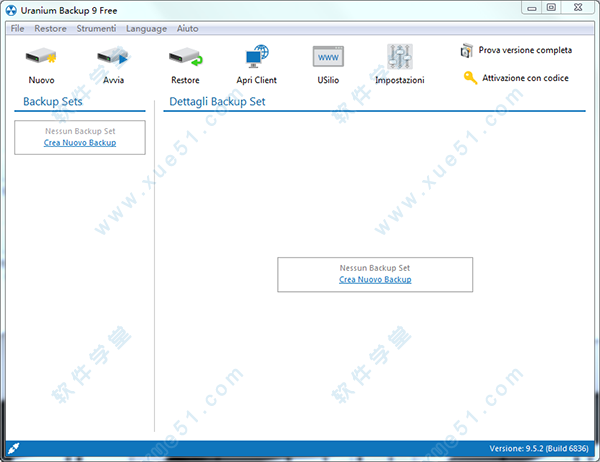
Task: Click Nessun Backup Set text in left panel
Action: [80, 131]
